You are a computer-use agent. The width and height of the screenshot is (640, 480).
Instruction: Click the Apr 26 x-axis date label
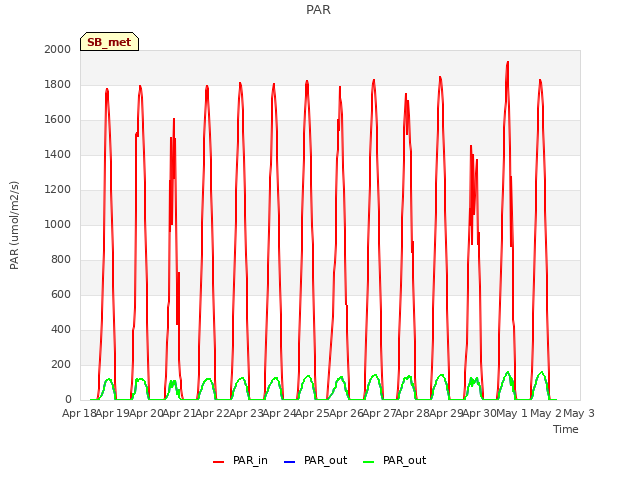point(346,413)
